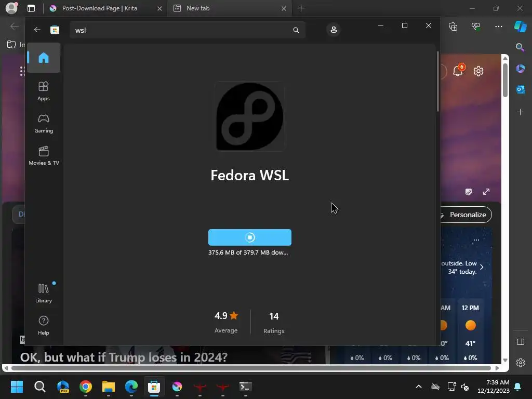Viewport: 532px width, 399px height.
Task: Open Edge Settings and more menu
Action: [498, 26]
